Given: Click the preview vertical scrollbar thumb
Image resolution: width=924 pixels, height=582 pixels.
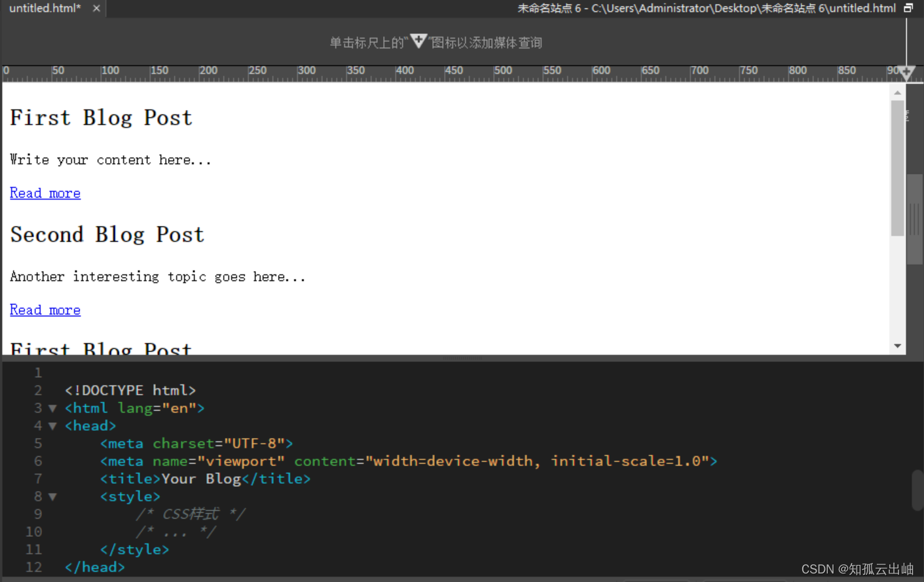Looking at the screenshot, I should 897,168.
